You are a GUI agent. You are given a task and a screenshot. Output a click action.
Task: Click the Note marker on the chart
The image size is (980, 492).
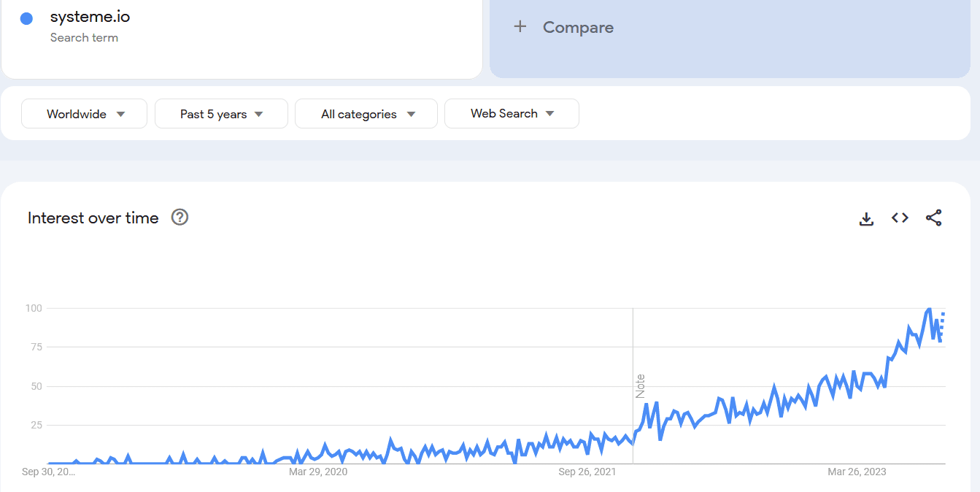coord(640,385)
